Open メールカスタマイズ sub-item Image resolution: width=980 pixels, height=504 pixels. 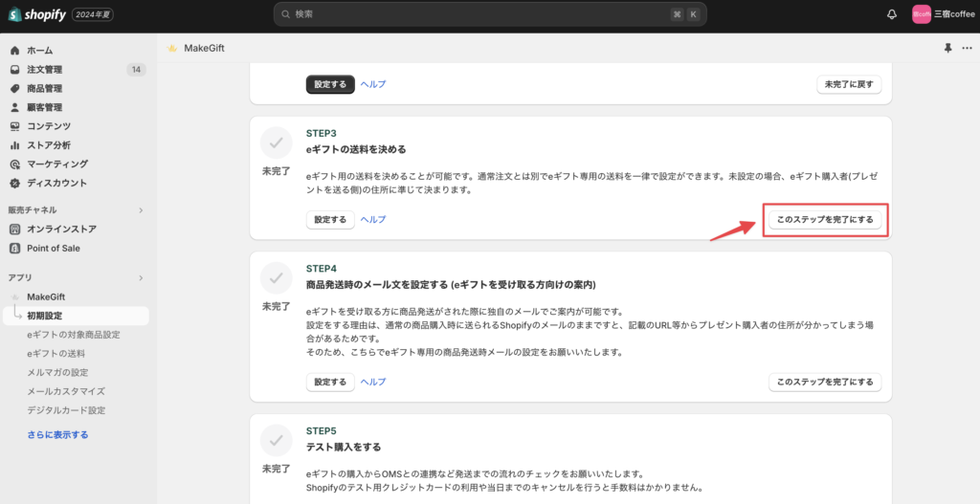pos(66,391)
